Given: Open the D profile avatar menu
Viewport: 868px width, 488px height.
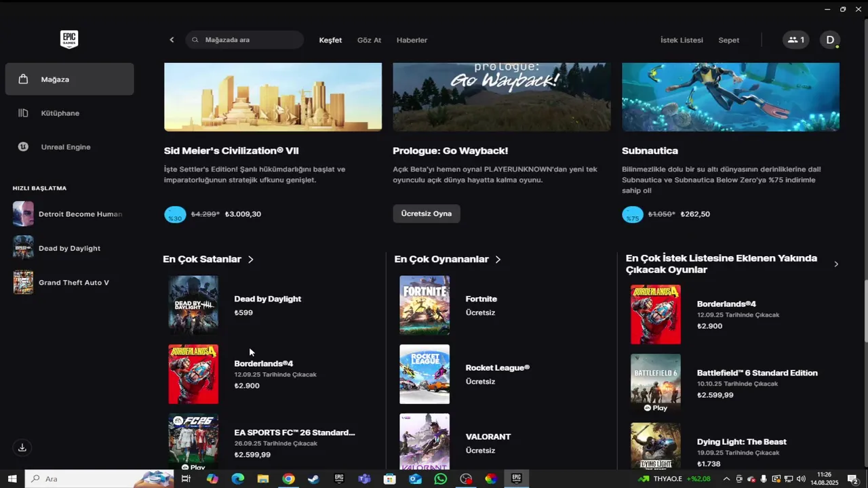Looking at the screenshot, I should click(830, 40).
